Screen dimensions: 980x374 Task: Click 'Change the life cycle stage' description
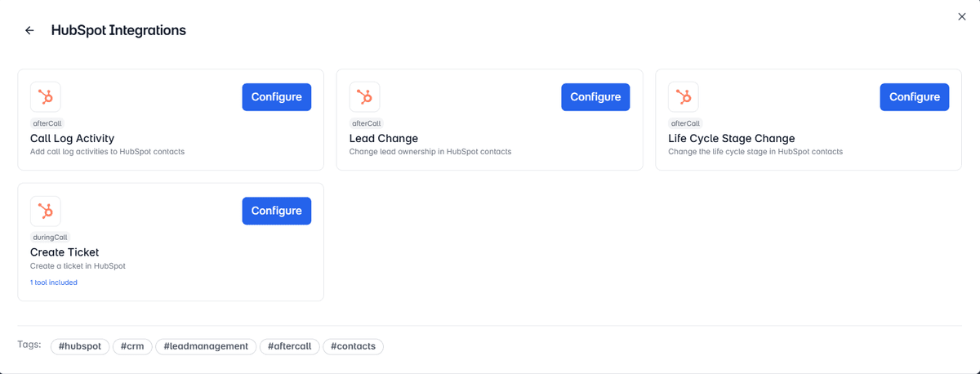click(x=755, y=152)
